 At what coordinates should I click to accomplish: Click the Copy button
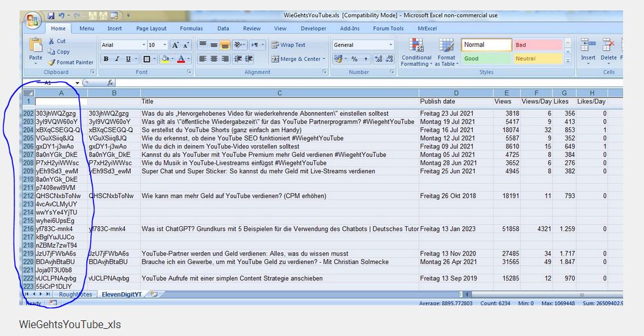click(59, 52)
